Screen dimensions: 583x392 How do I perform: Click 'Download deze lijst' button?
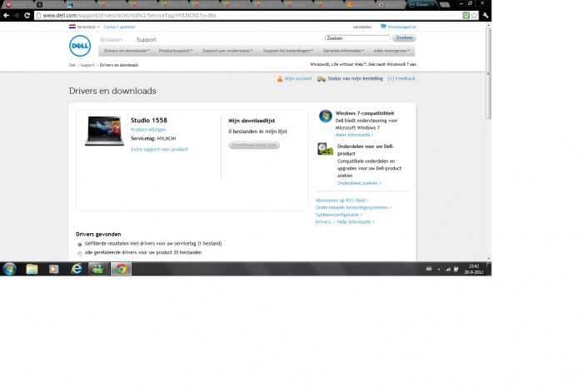(x=254, y=145)
